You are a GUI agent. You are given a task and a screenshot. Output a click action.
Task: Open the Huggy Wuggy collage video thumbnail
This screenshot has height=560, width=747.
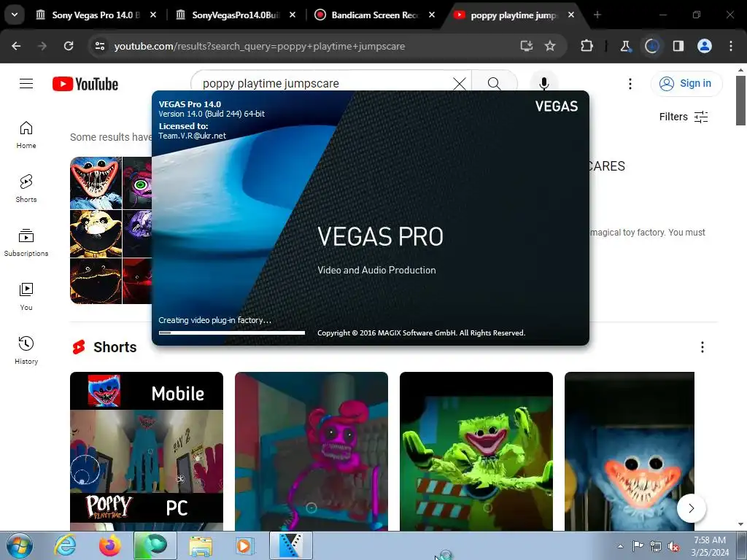111,230
